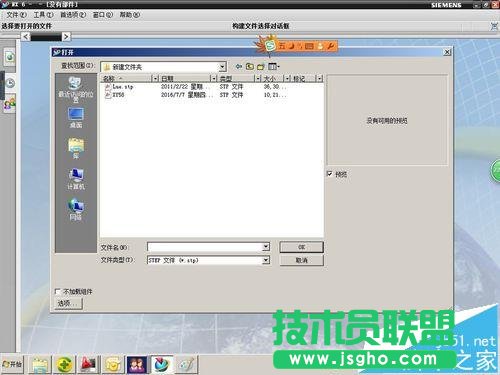Open the input method wrench settings icon

(x=330, y=46)
